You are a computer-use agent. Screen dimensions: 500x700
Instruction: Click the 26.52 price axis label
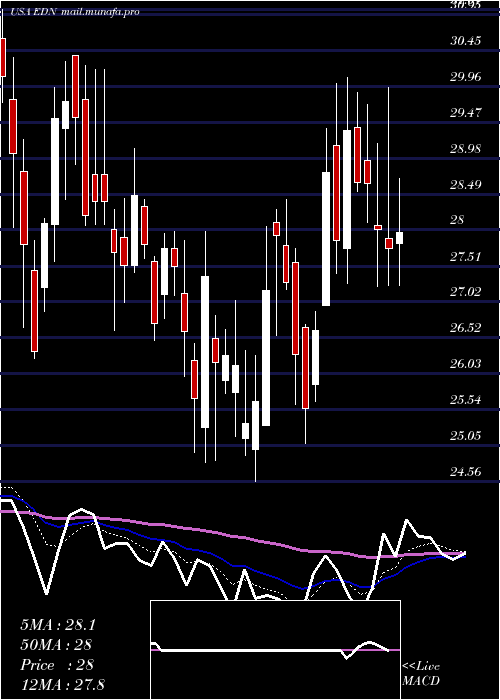(466, 328)
